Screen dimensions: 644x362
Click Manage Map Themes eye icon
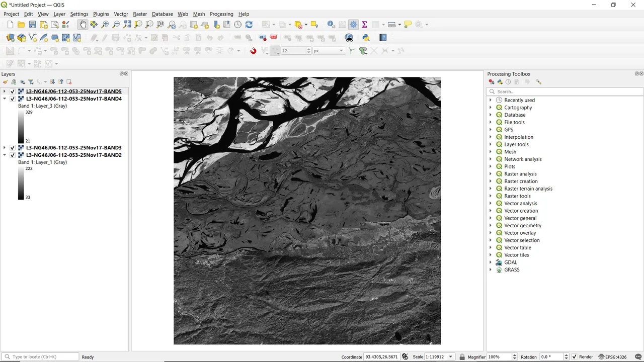click(x=23, y=81)
